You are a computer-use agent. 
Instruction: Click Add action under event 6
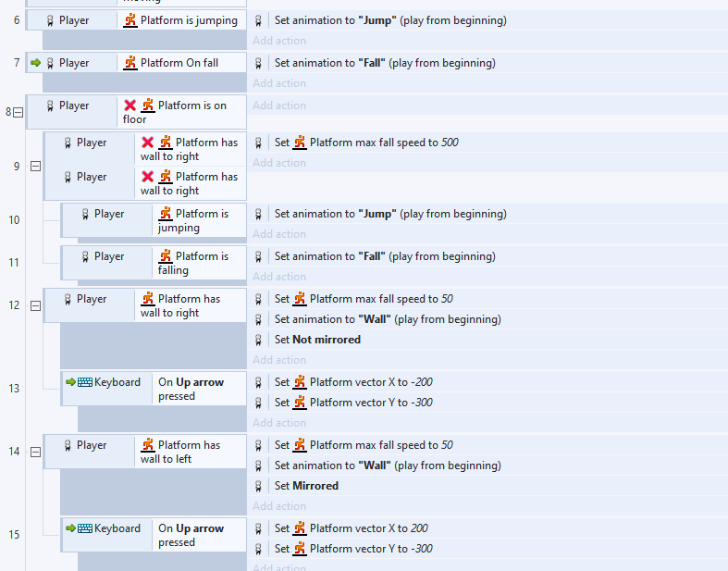[279, 41]
